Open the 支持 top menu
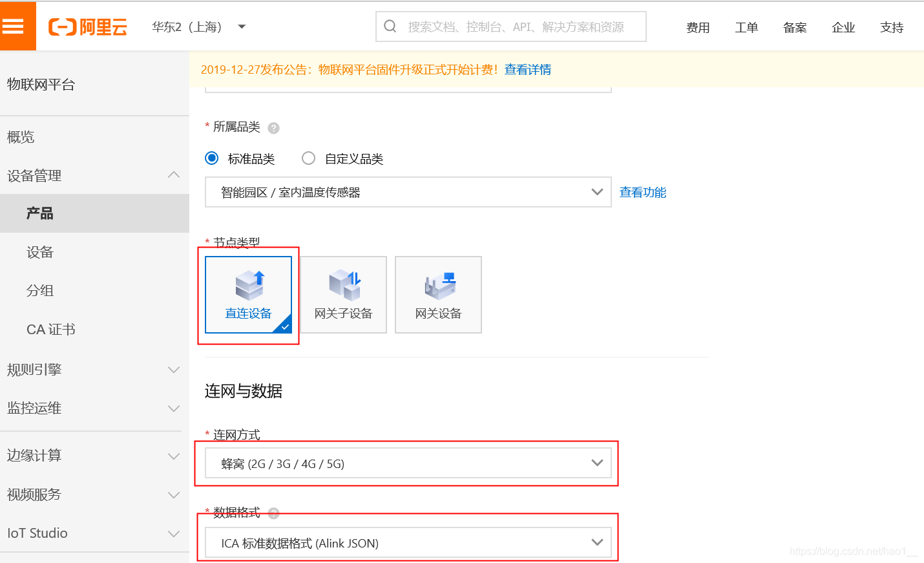Screen dimensions: 924x563 coord(892,27)
